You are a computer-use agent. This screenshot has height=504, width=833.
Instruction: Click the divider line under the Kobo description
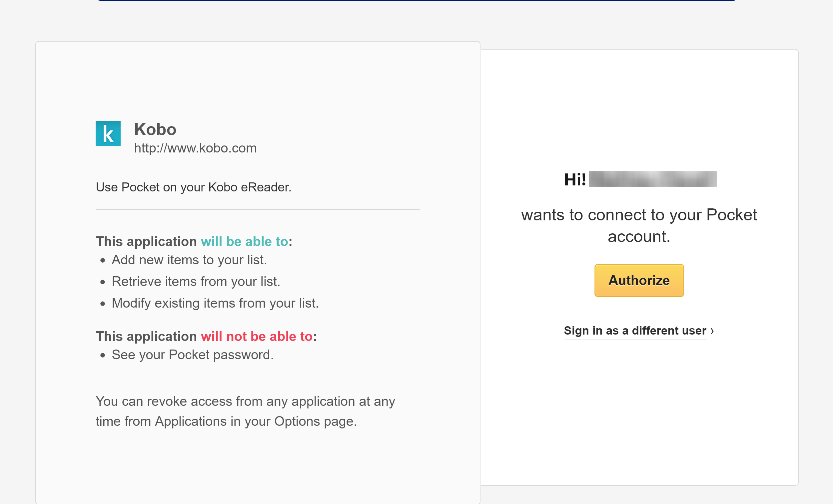pyautogui.click(x=258, y=209)
